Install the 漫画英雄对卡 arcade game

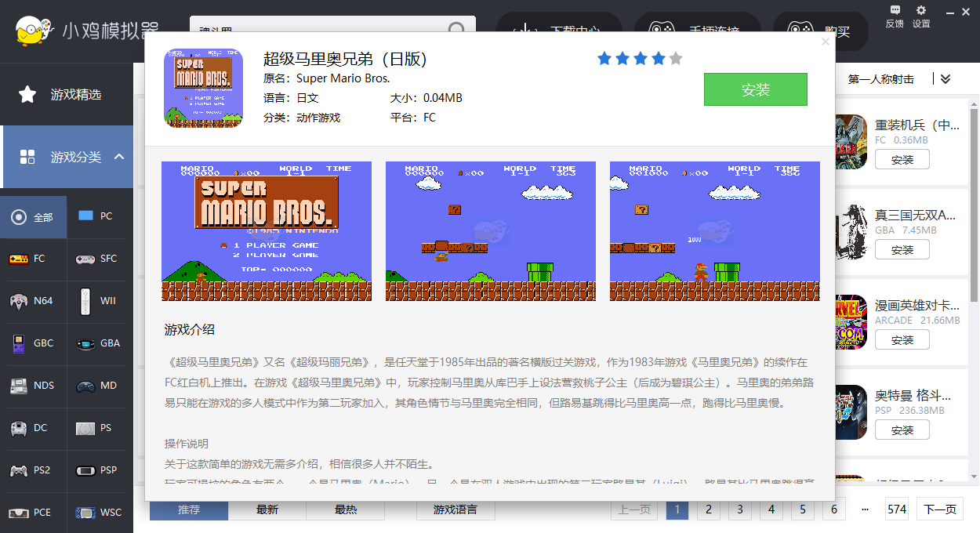coord(902,339)
